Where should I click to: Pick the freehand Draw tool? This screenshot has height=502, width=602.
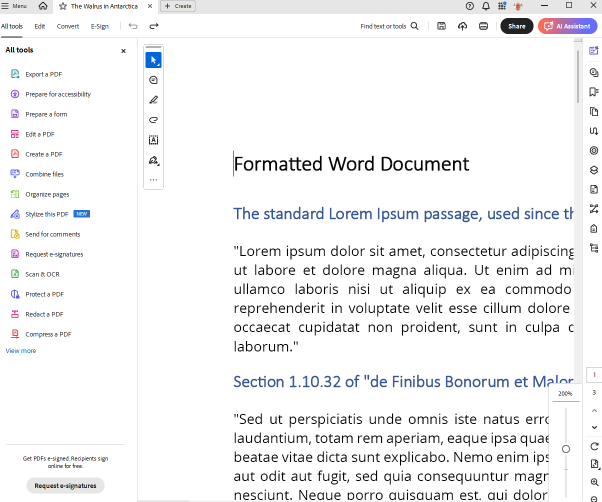click(x=153, y=120)
